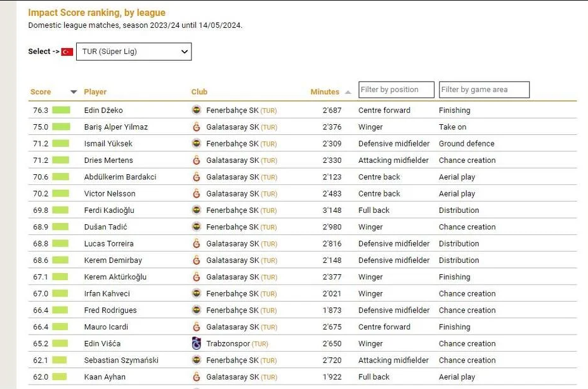
Task: Click Fenerbahçe crest in Edin Džeko row
Action: (x=196, y=110)
